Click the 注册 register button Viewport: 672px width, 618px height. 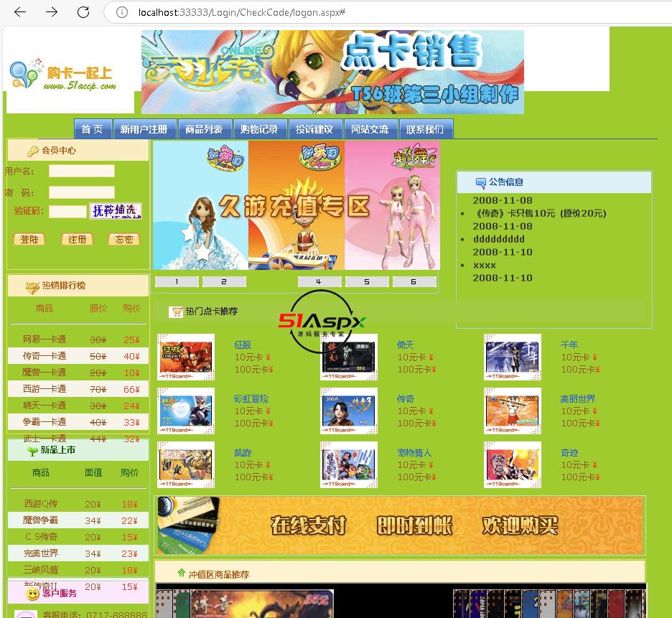77,239
